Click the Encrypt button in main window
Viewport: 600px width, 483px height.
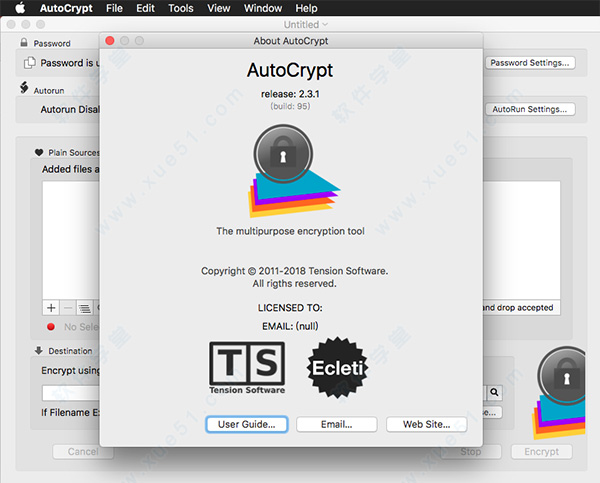[x=541, y=452]
